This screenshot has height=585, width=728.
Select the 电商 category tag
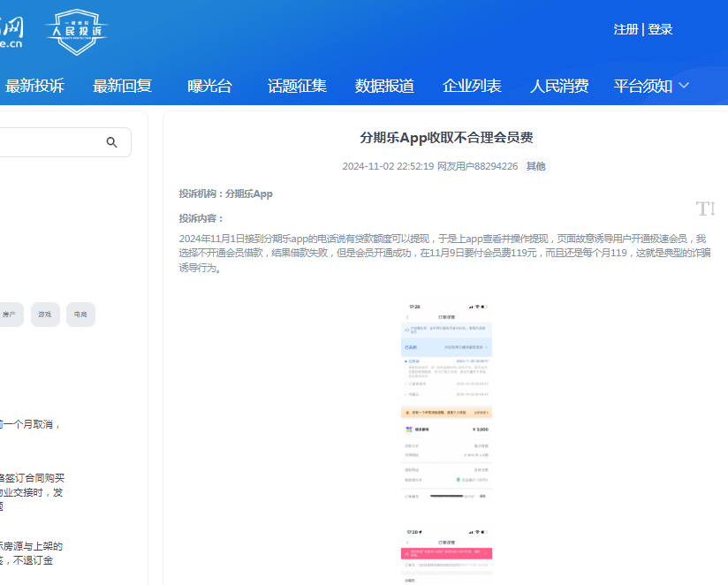[80, 315]
